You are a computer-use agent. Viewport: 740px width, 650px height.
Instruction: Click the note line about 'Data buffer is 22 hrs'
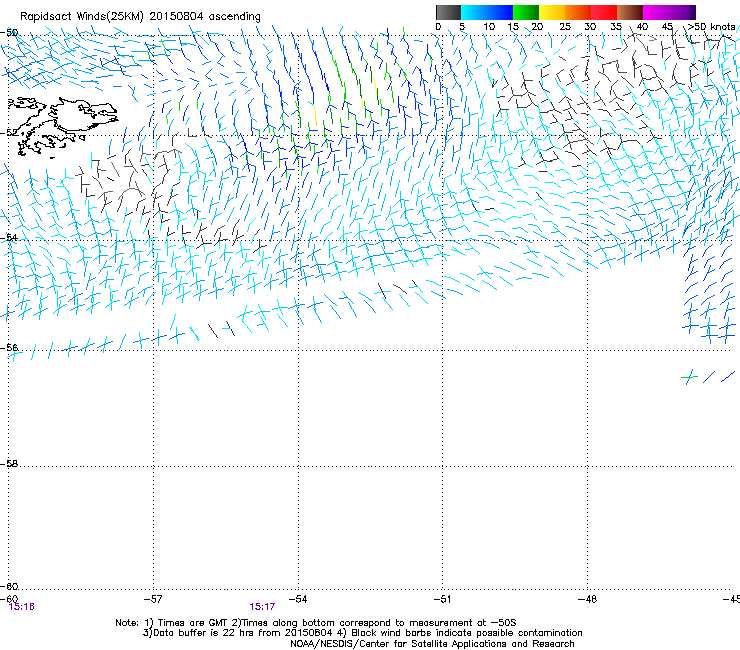point(362,633)
